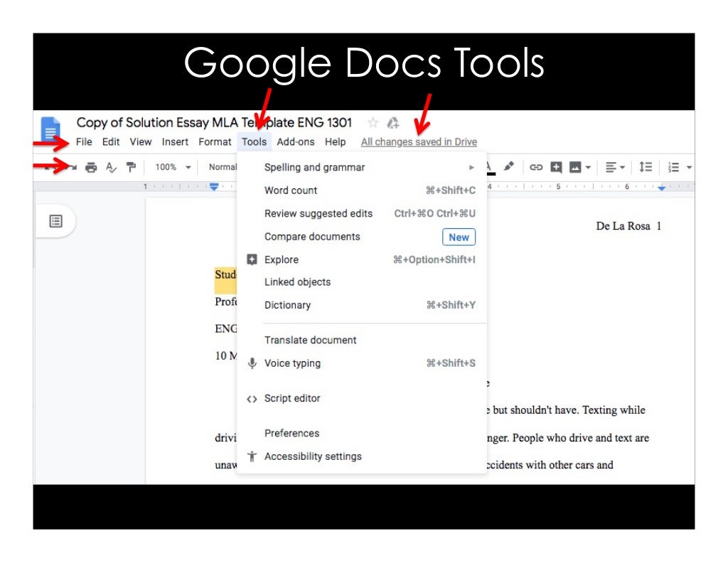Choose Word count from the Tools menu
728x563 pixels.
point(362,191)
